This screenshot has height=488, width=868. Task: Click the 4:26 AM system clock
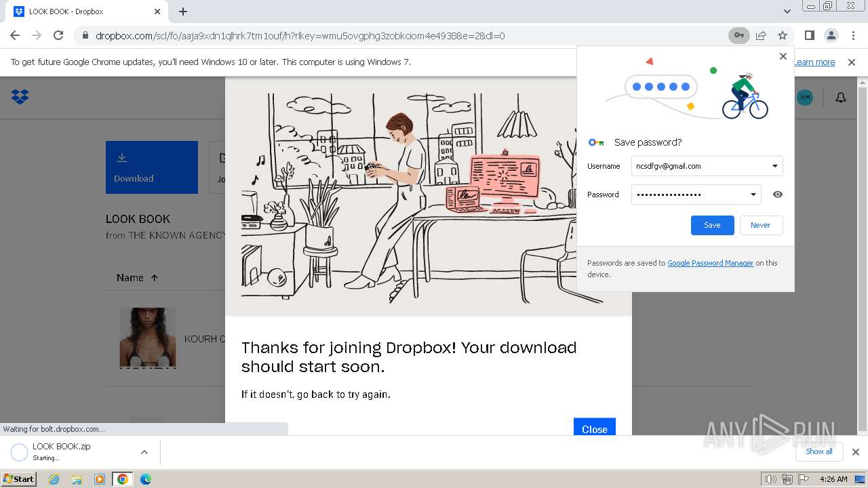pyautogui.click(x=833, y=479)
